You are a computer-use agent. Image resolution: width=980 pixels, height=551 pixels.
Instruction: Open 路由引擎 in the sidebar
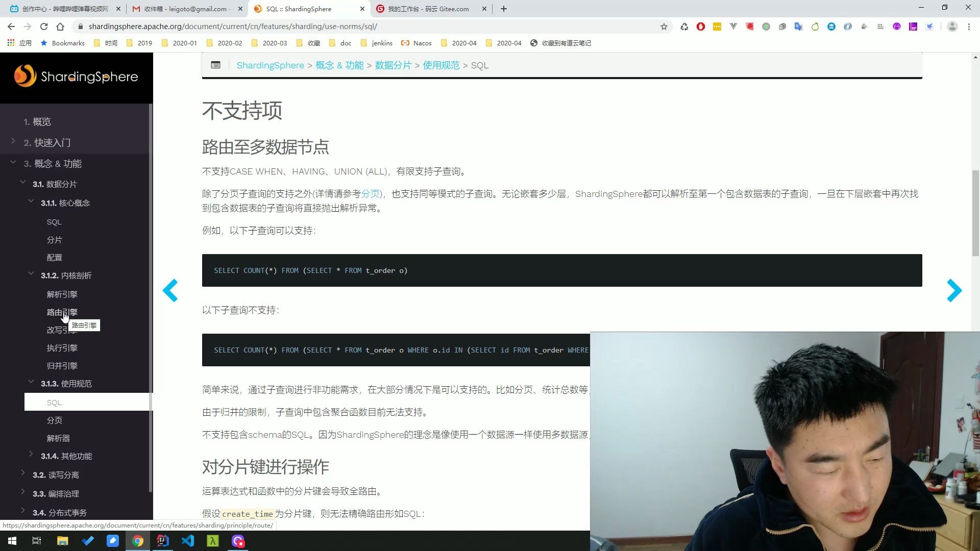click(x=62, y=312)
